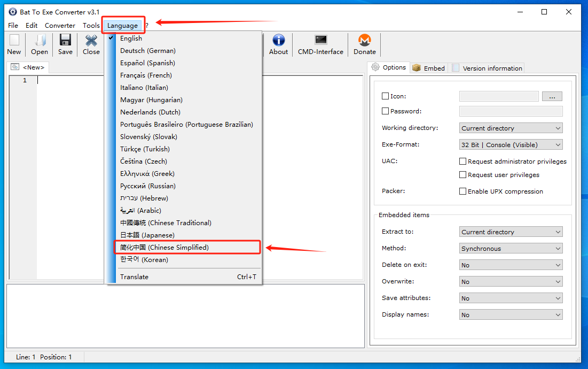Click the Password input field
588x369 pixels.
click(511, 111)
